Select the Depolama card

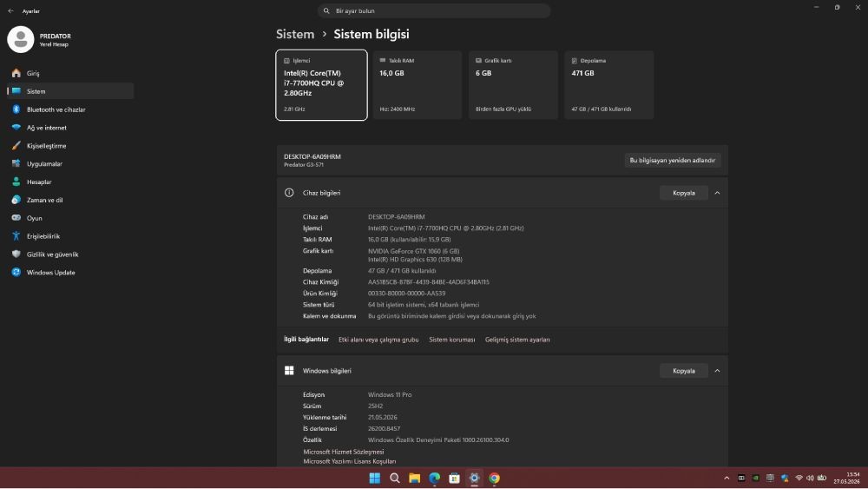(x=609, y=85)
